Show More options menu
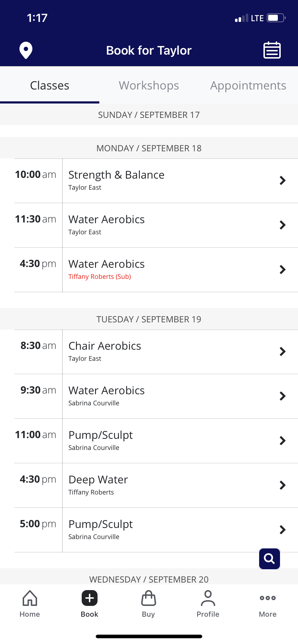The image size is (298, 644). pos(268,604)
